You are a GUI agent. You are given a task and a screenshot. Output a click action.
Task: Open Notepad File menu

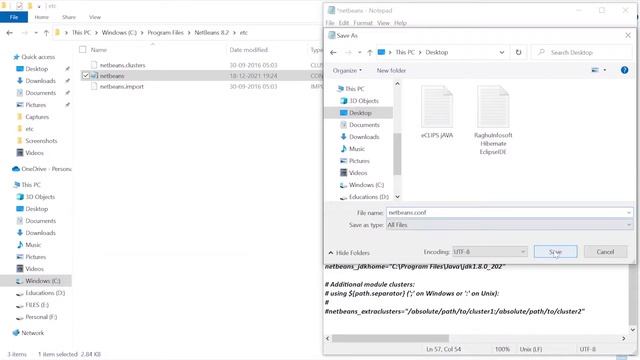click(x=330, y=23)
